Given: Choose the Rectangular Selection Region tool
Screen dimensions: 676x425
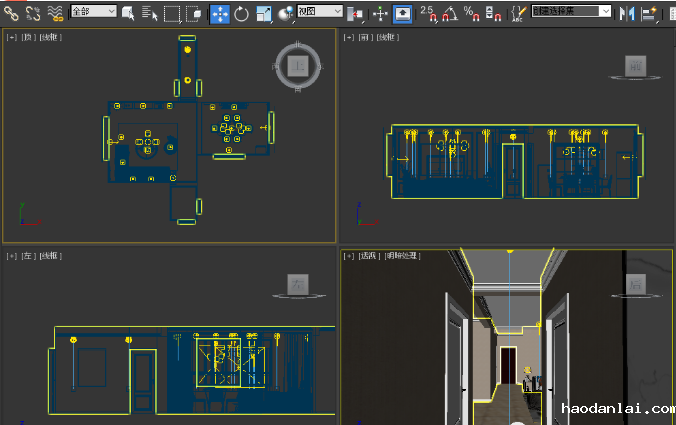Looking at the screenshot, I should [x=172, y=14].
